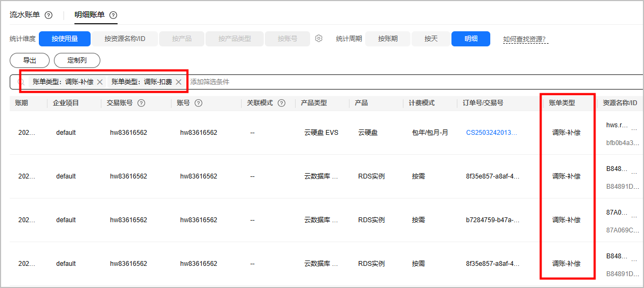This screenshot has width=644, height=288.
Task: Switch to the 明细账单 tab
Action: (x=90, y=15)
